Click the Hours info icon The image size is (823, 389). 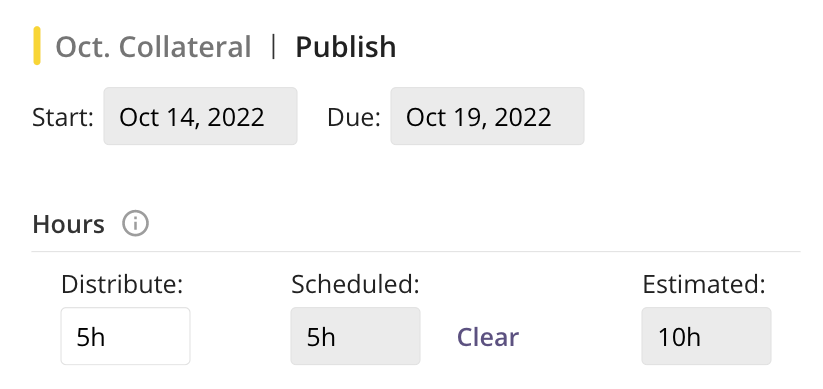pyautogui.click(x=135, y=224)
